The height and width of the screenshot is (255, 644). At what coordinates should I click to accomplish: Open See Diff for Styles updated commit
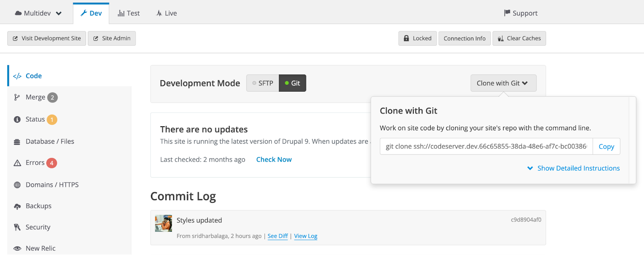(278, 236)
